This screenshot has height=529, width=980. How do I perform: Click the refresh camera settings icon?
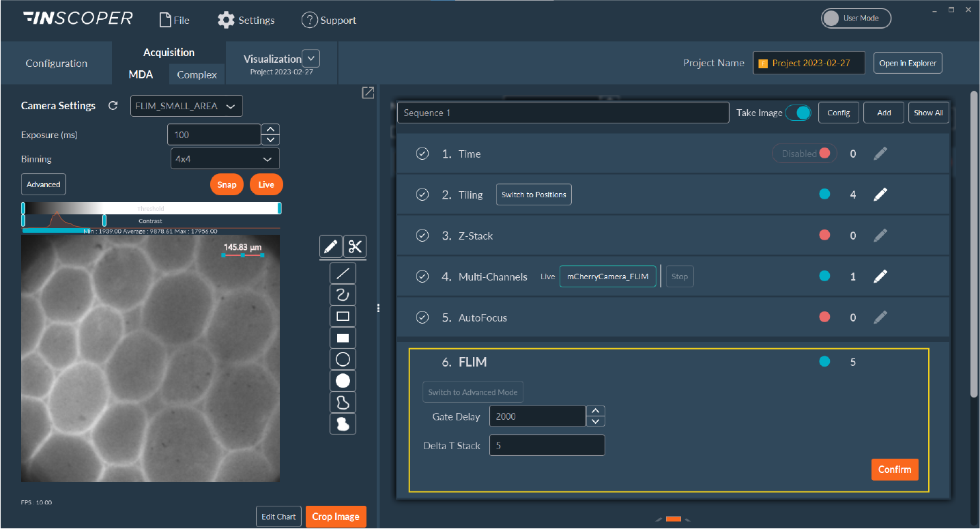pyautogui.click(x=113, y=106)
